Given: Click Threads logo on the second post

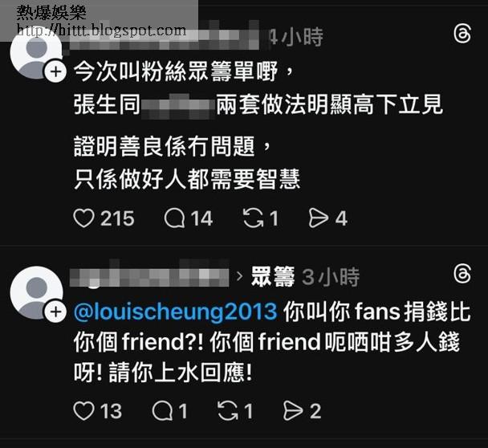Looking at the screenshot, I should (462, 274).
